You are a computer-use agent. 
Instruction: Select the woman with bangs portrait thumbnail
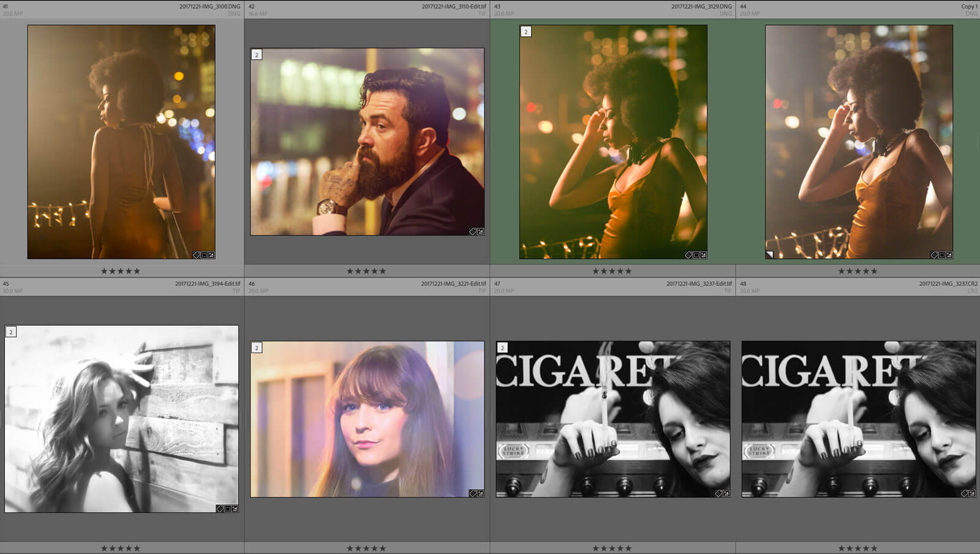tap(367, 419)
